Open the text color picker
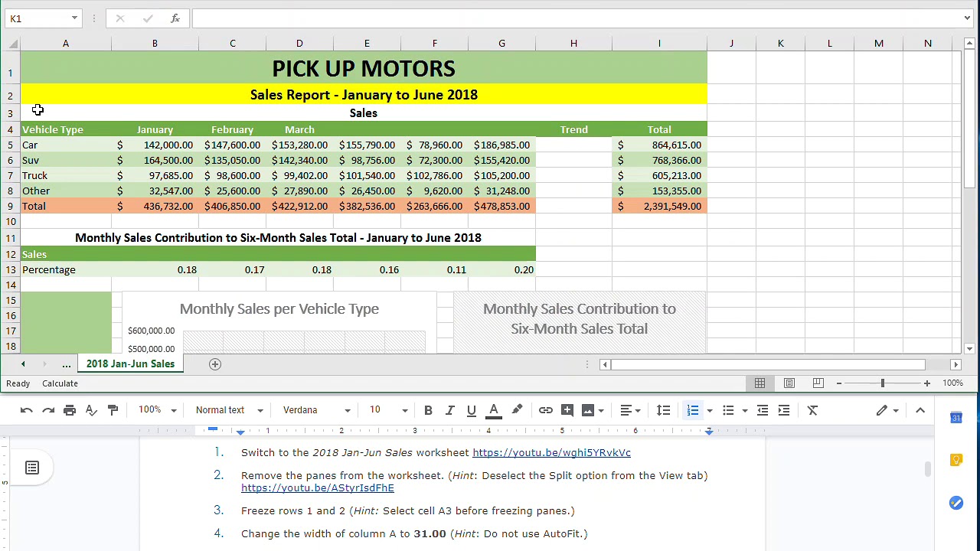Viewport: 980px width, 551px height. click(494, 410)
